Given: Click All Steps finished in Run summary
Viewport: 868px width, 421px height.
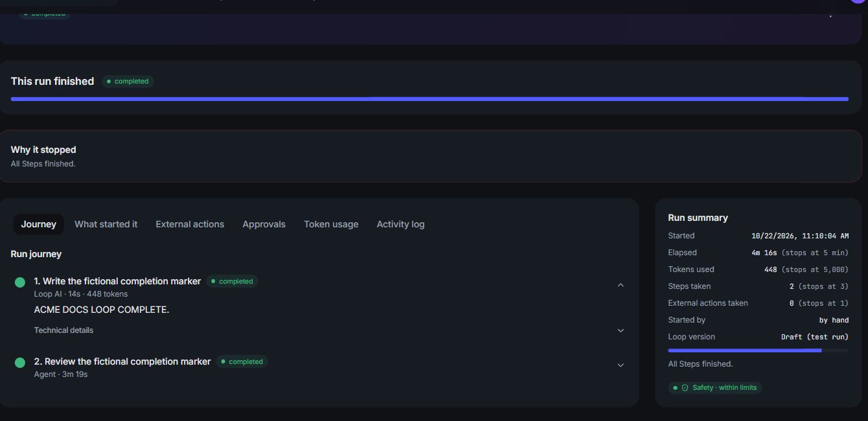Looking at the screenshot, I should [x=700, y=364].
